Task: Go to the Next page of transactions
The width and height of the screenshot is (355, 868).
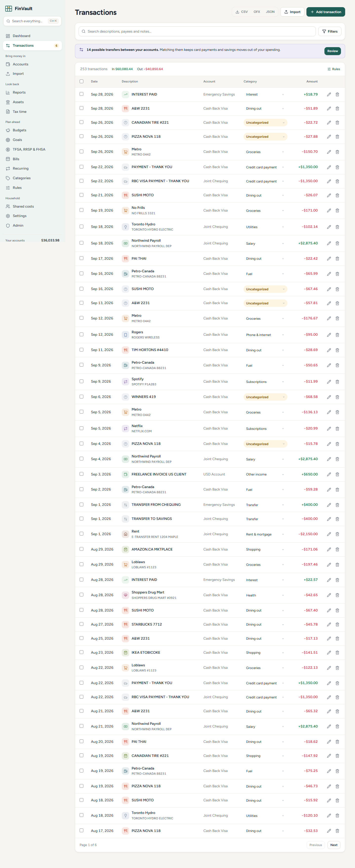Action: click(x=334, y=845)
